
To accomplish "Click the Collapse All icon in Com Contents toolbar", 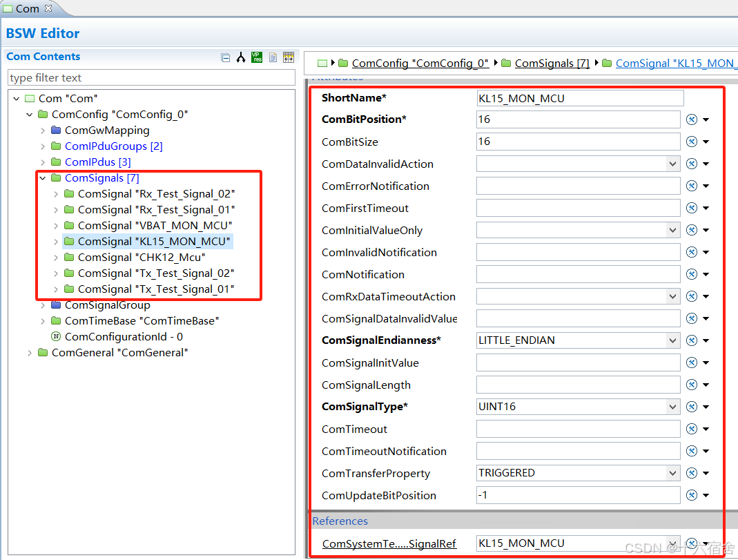I will point(226,57).
